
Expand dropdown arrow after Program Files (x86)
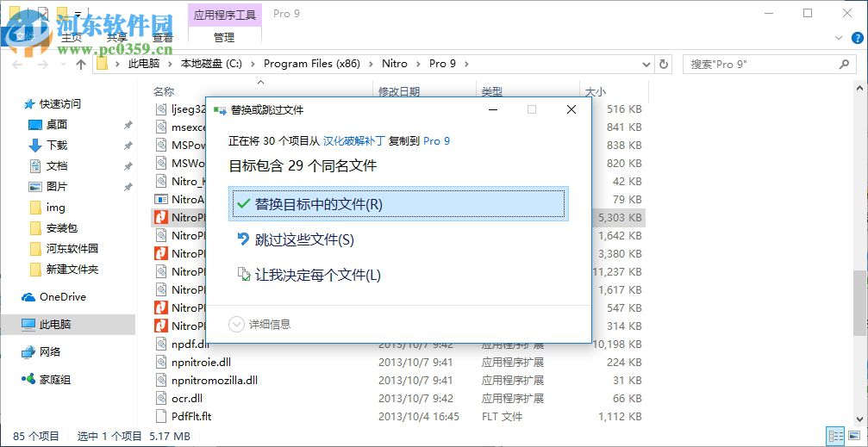pos(371,65)
